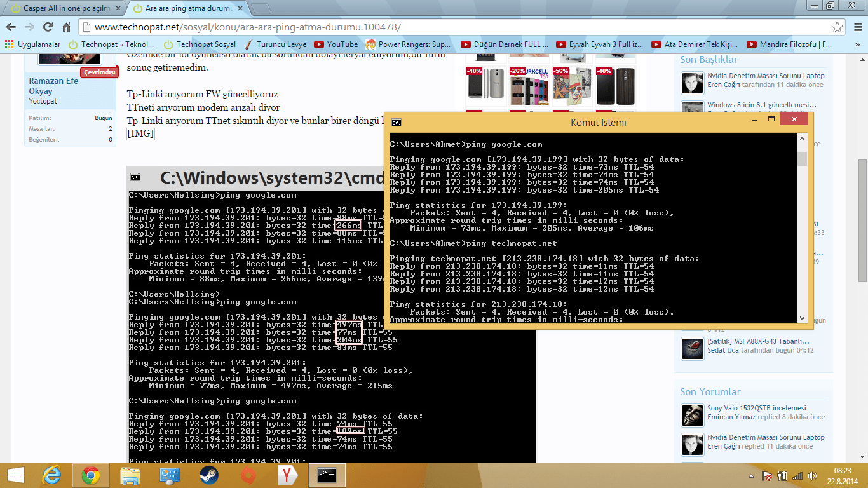Launch Yandex browser from the taskbar

(x=287, y=475)
